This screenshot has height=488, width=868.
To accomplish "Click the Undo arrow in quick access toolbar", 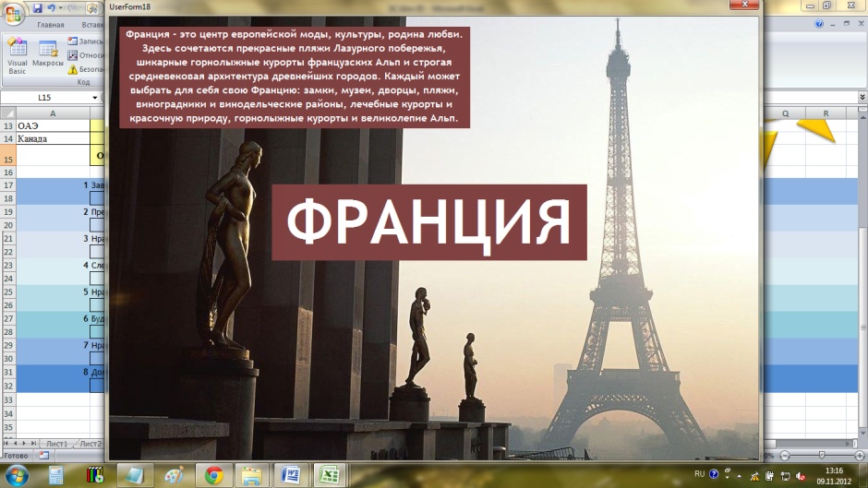I will click(51, 7).
